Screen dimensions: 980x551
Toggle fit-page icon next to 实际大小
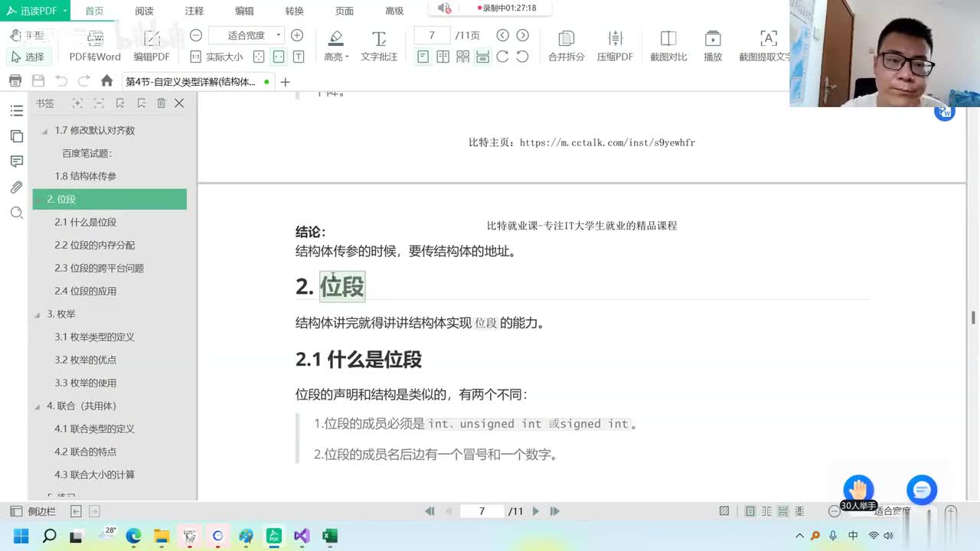tap(259, 57)
